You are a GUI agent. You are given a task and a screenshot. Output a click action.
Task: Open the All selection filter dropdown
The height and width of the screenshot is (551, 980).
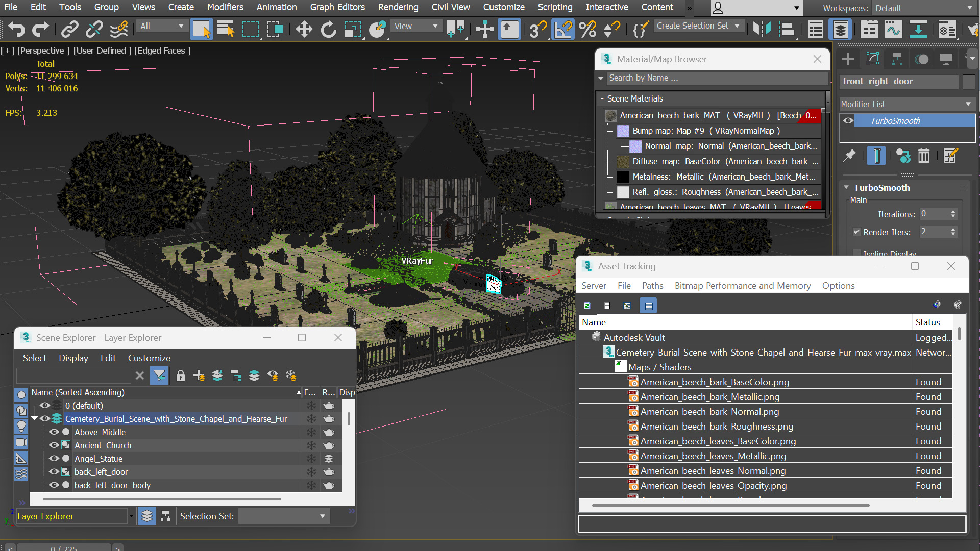(161, 26)
